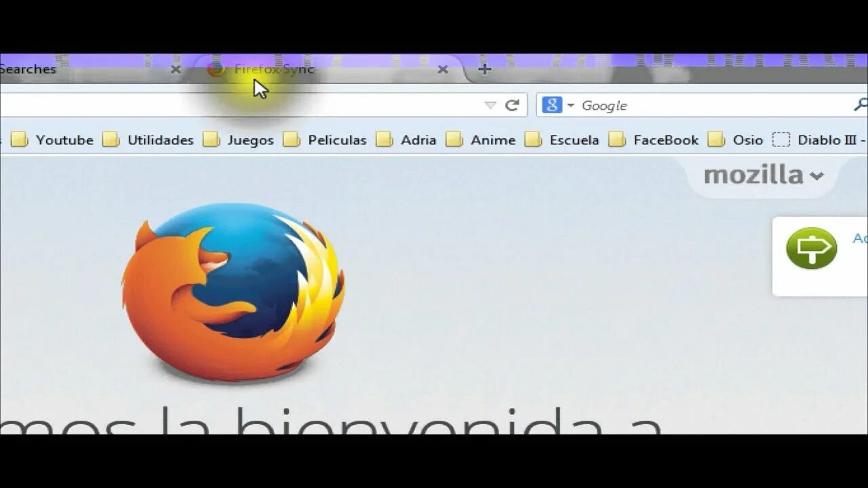This screenshot has height=488, width=868.
Task: Open the Anime bookmarks folder
Action: (481, 140)
